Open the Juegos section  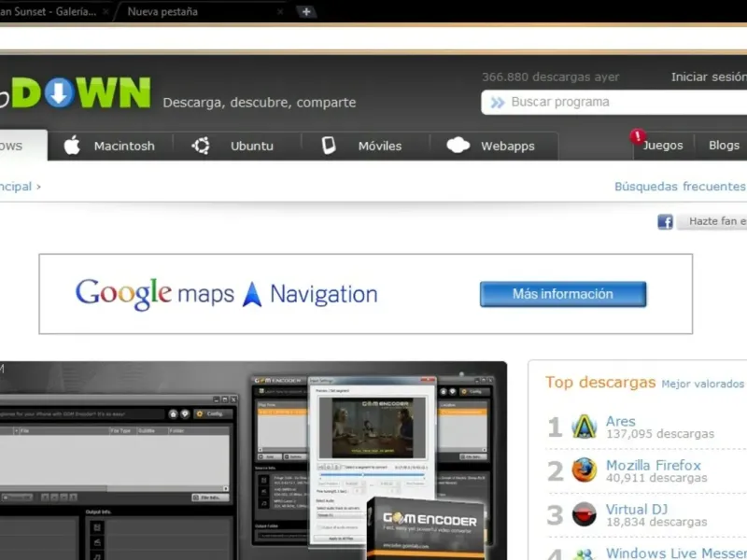pos(663,146)
